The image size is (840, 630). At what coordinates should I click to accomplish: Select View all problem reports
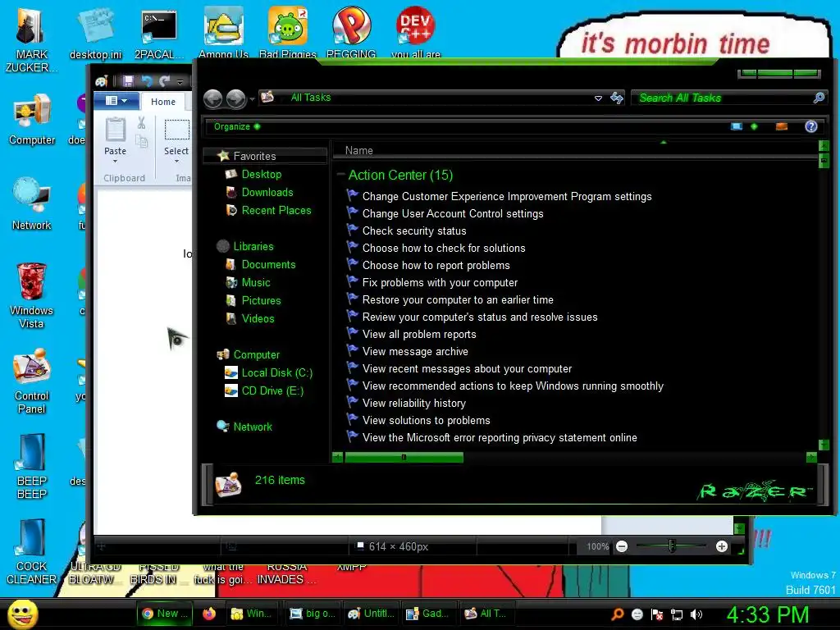419,334
